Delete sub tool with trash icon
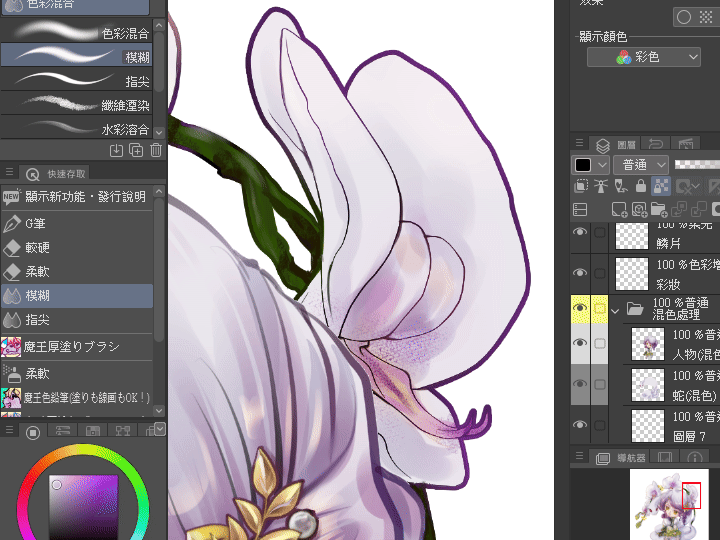The image size is (720, 540). click(x=156, y=150)
